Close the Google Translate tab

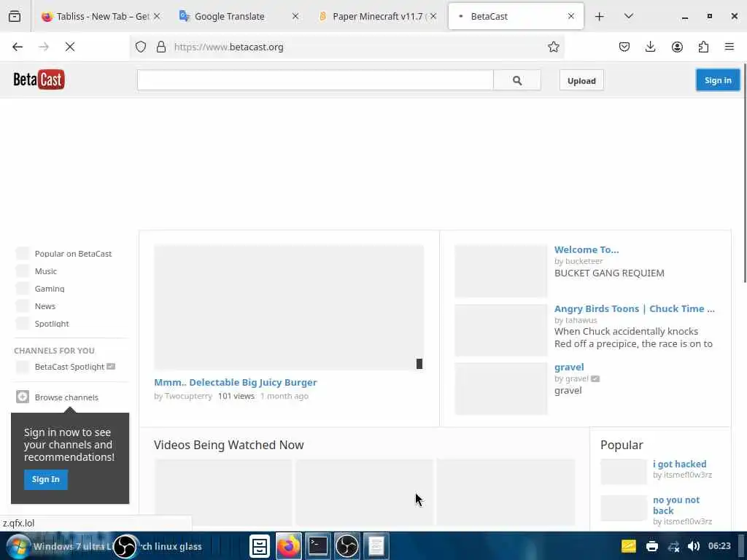295,16
